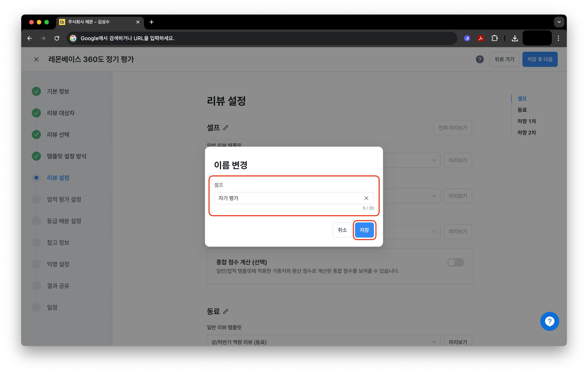588x374 pixels.
Task: Toggle the 종합 점수 계산 switch
Action: point(455,262)
